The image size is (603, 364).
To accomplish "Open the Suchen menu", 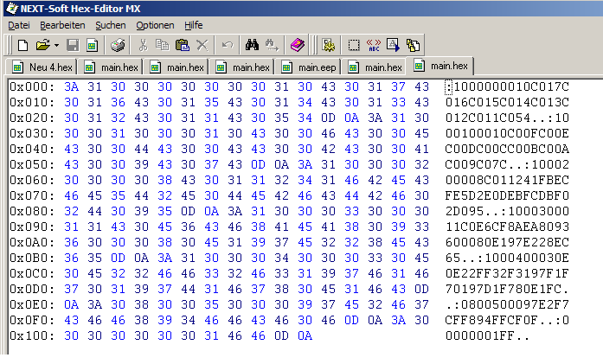I will 111,25.
